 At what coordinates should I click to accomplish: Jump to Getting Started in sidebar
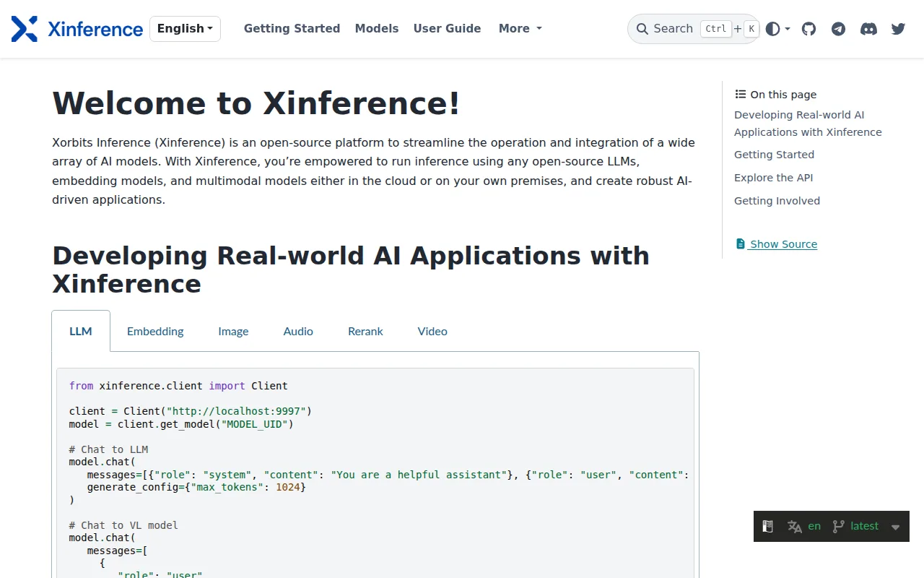[774, 155]
